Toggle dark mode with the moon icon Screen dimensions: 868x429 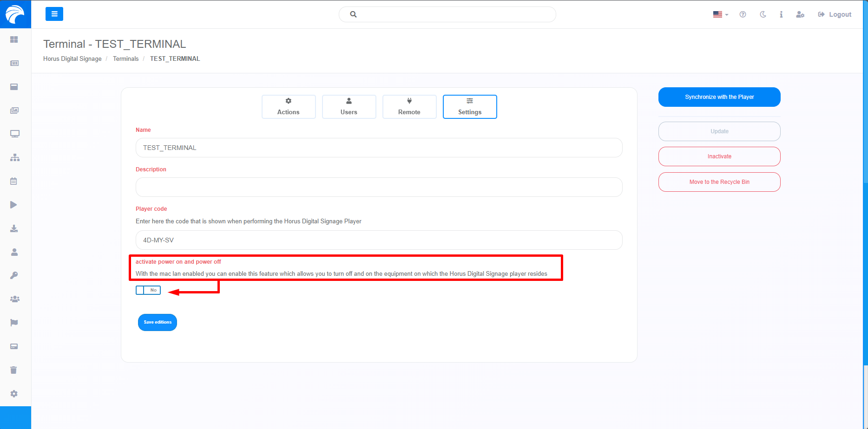(763, 14)
